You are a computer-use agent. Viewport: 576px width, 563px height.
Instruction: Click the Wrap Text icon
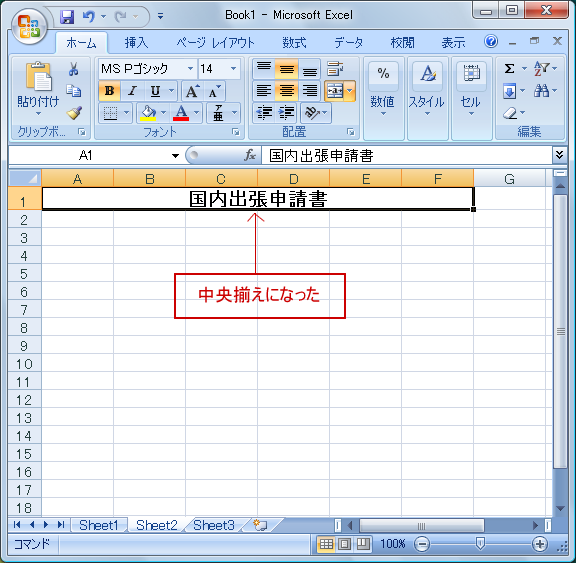tap(335, 69)
